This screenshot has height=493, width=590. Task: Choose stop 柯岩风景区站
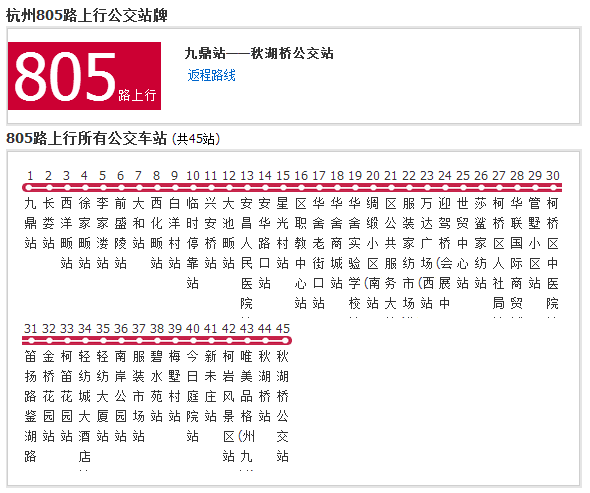pos(229,406)
